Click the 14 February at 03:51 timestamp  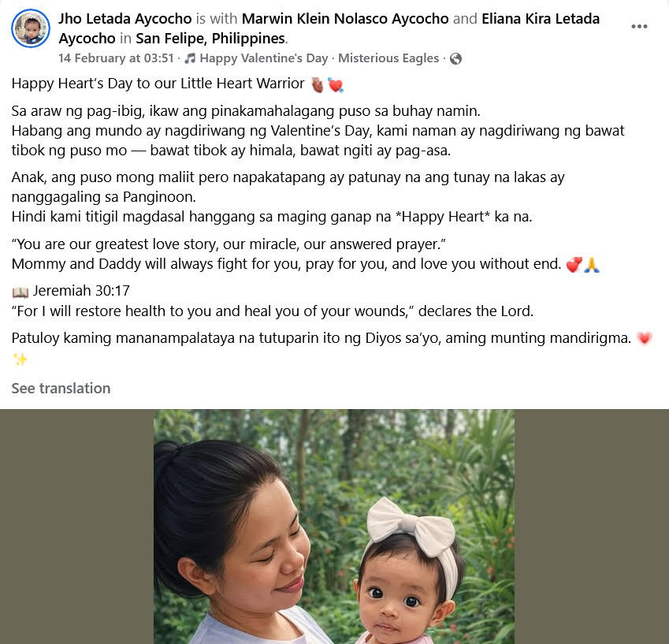click(x=116, y=58)
